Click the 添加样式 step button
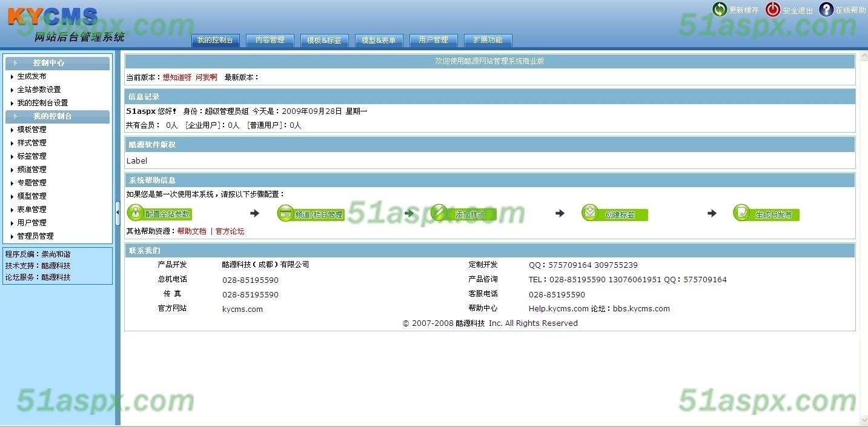This screenshot has height=427, width=868. point(463,213)
